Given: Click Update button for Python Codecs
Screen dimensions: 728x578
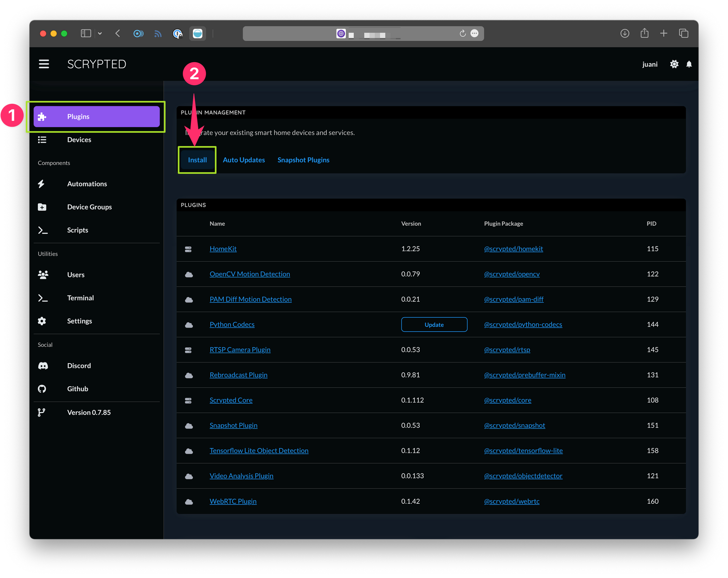Looking at the screenshot, I should [434, 325].
